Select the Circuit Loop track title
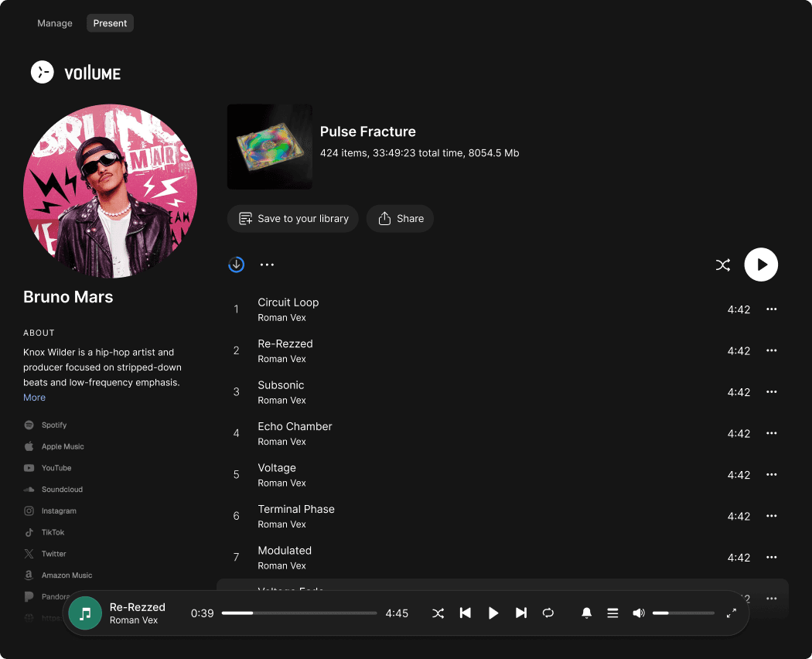This screenshot has height=659, width=812. 288,302
